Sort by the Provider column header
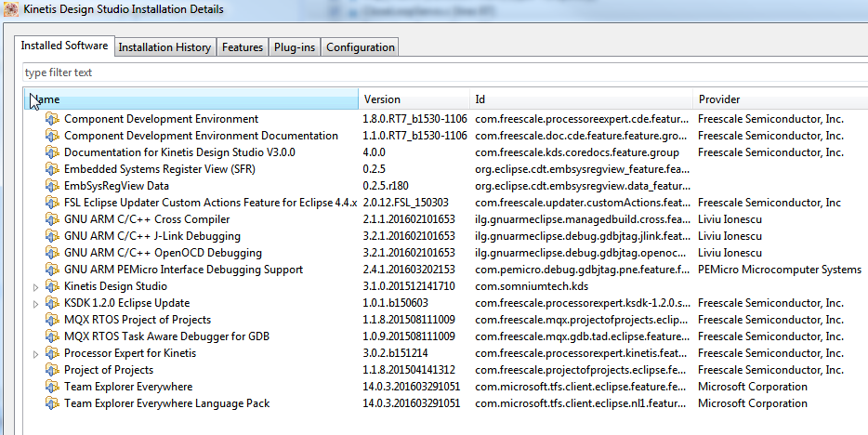This screenshot has width=868, height=435. (x=780, y=99)
